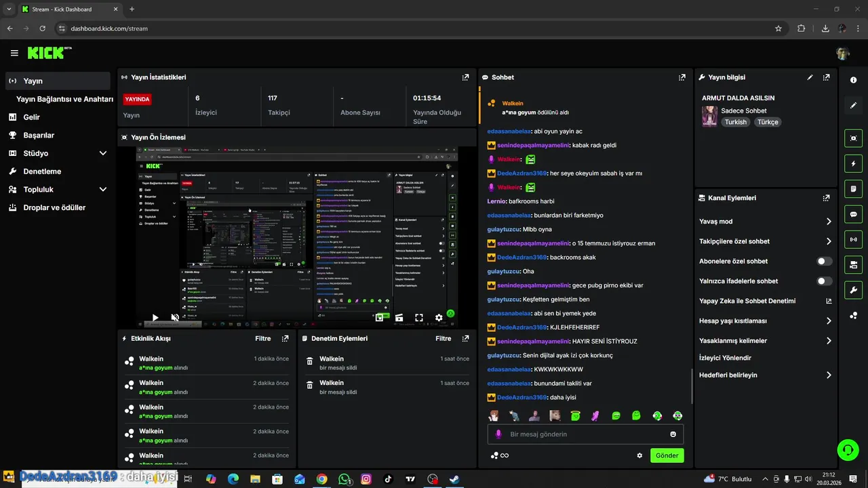Viewport: 868px width, 488px height.
Task: Toggle the chat bubble widget icon in sidebar
Action: coord(853,214)
